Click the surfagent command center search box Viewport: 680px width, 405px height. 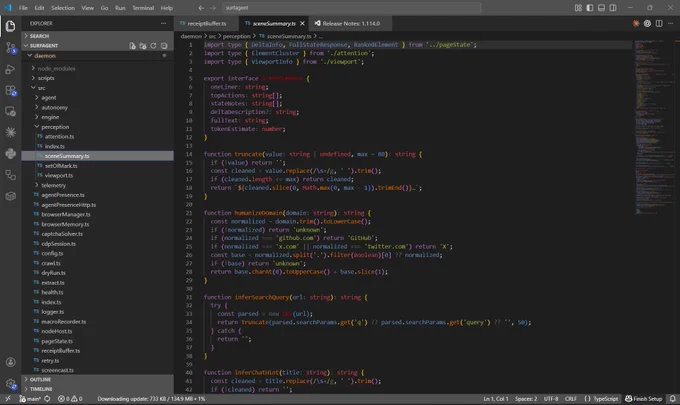(x=352, y=8)
